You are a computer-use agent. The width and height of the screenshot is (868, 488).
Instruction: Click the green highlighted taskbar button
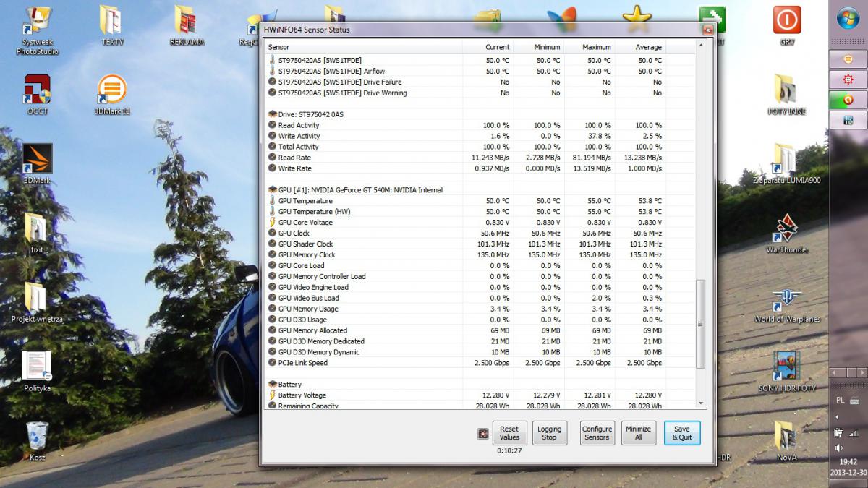[x=848, y=100]
